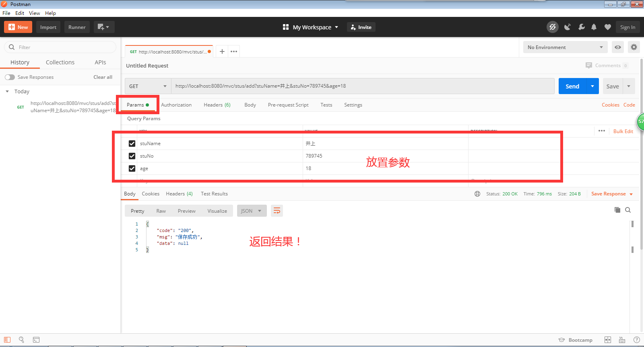The height and width of the screenshot is (347, 644).
Task: Switch response view to Raw
Action: (x=161, y=211)
